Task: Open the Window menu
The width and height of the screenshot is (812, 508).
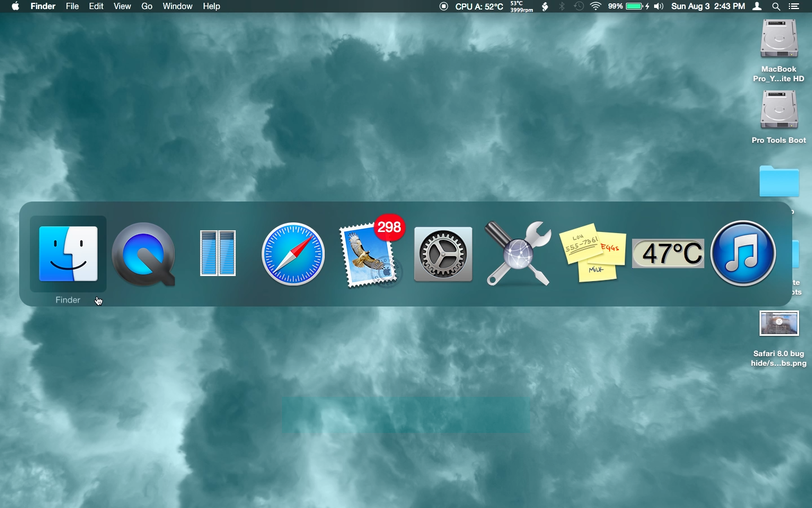Action: 178,6
